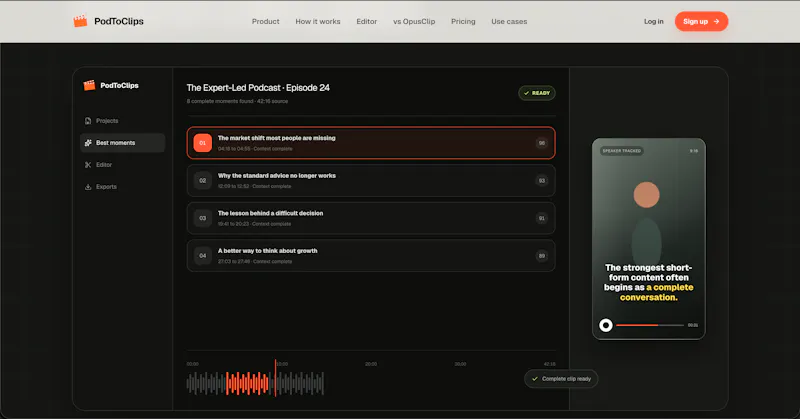Click the SPEAKER TRACKED badge on preview
This screenshot has width=800, height=419.
coord(621,151)
